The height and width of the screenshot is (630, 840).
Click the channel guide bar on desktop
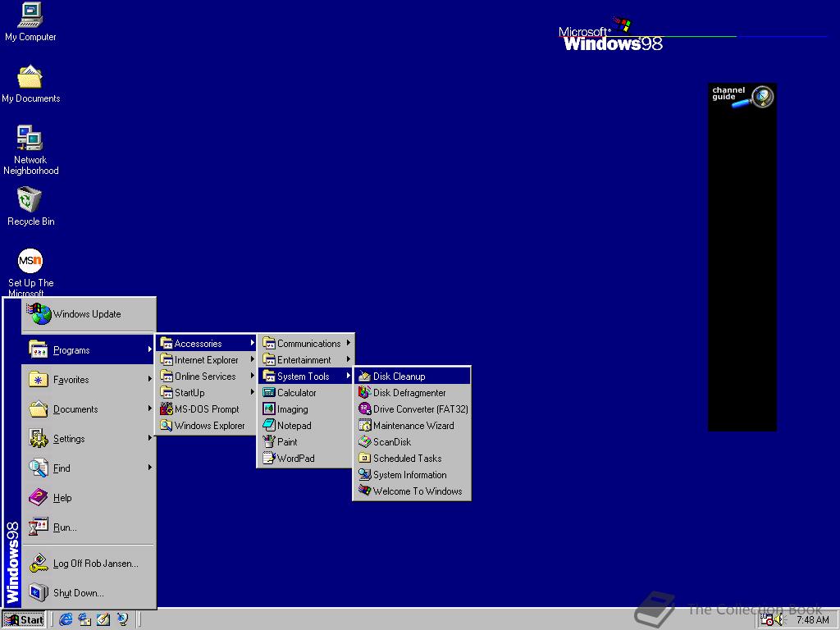[x=742, y=96]
